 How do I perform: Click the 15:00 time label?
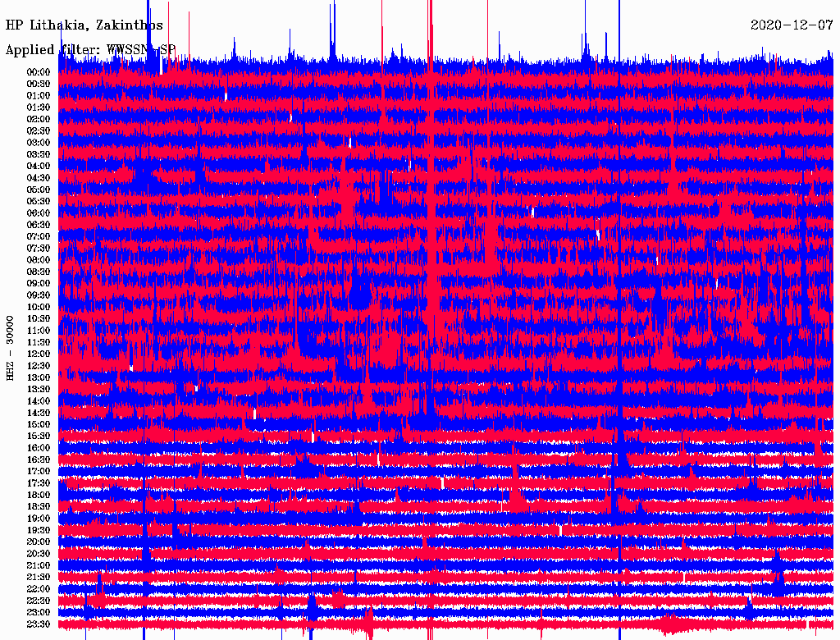point(39,424)
